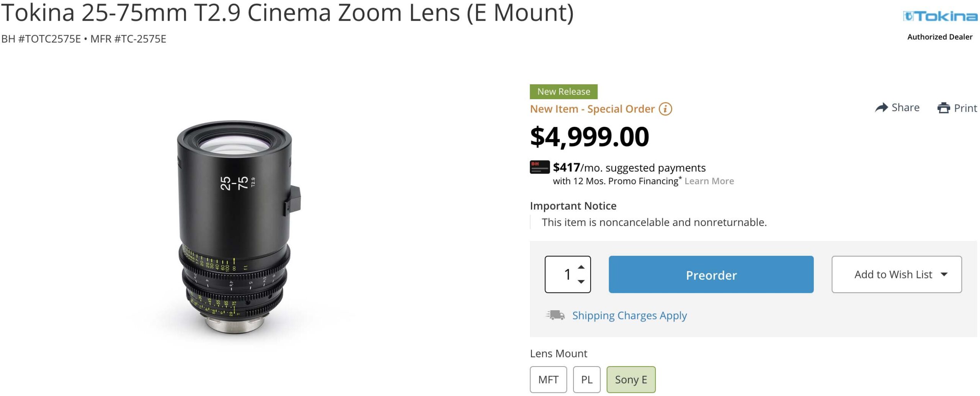The image size is (980, 396).
Task: Click the Tokina brand logo
Action: (940, 16)
